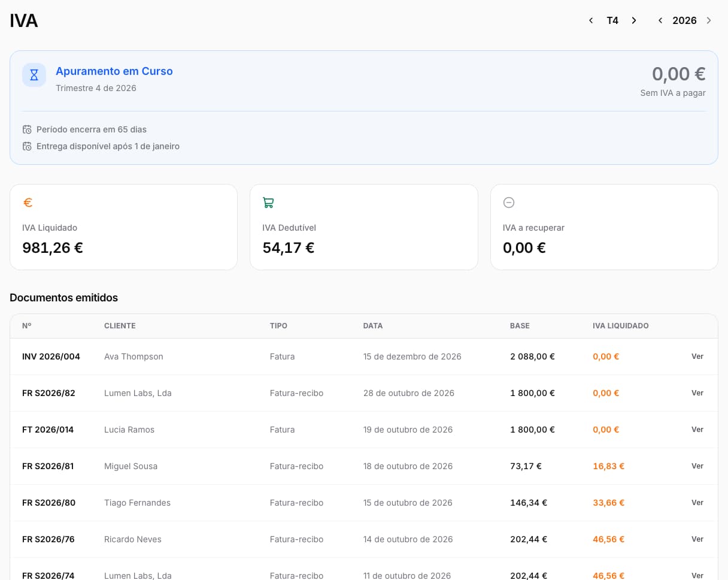The width and height of the screenshot is (728, 580).
Task: Click the CLIENTE column header
Action: click(120, 326)
